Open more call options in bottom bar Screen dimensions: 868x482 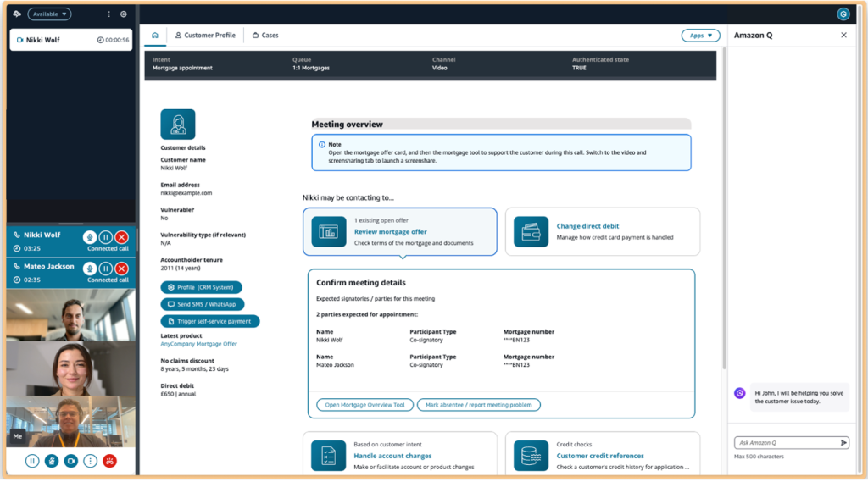click(x=90, y=461)
